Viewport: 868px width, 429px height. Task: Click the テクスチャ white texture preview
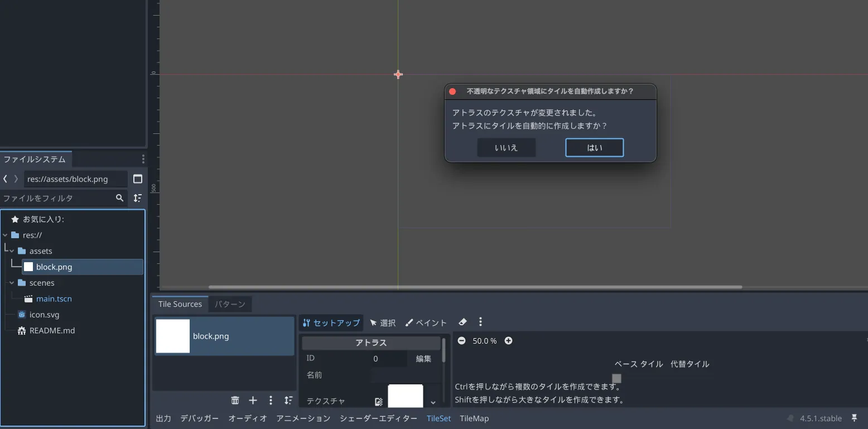406,396
